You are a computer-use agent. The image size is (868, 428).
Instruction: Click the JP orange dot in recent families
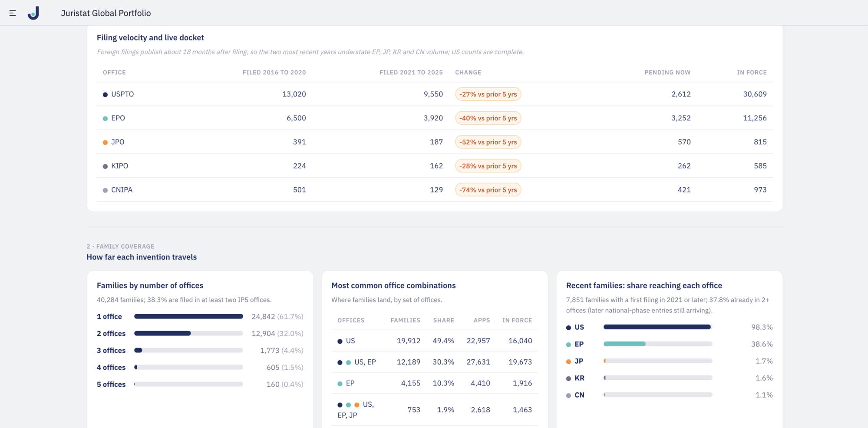coord(568,362)
